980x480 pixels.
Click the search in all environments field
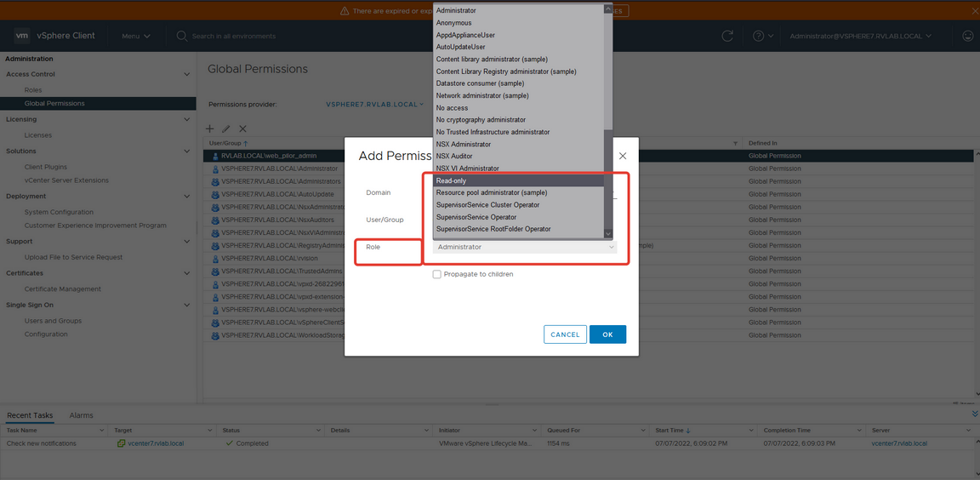coord(235,37)
